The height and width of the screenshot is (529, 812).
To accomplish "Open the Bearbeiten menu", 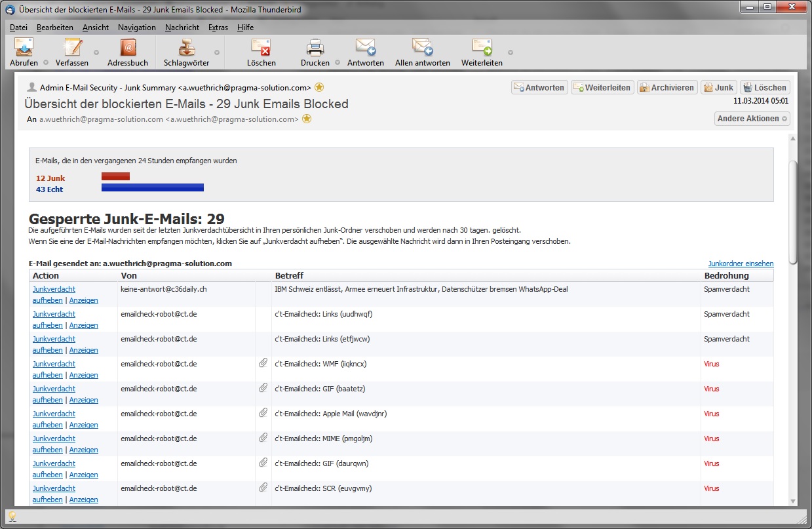I will coord(55,28).
